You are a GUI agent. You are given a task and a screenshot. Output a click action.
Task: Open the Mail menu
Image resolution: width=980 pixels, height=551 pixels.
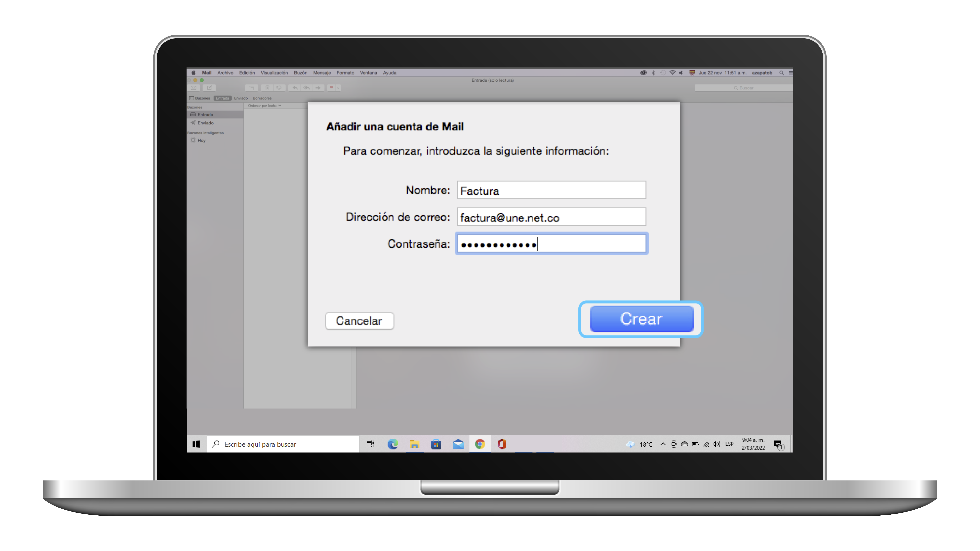click(x=207, y=73)
